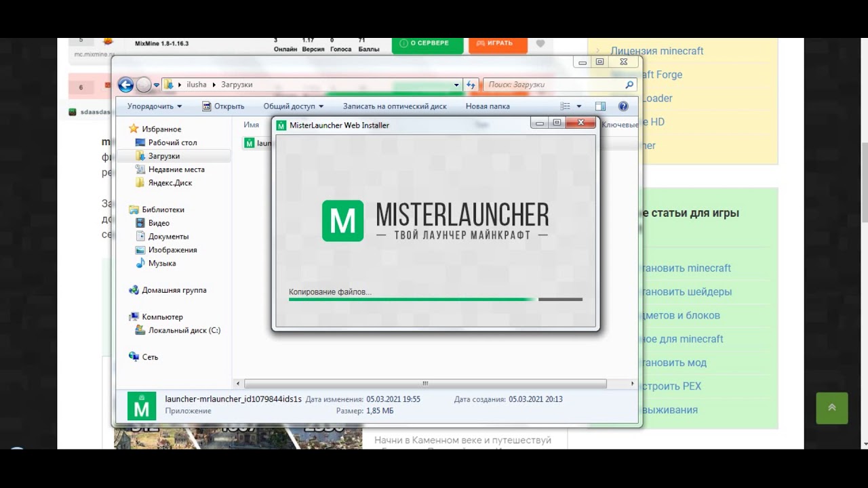Open the 'Упорядочить' menu
The width and height of the screenshot is (868, 488).
pyautogui.click(x=155, y=106)
